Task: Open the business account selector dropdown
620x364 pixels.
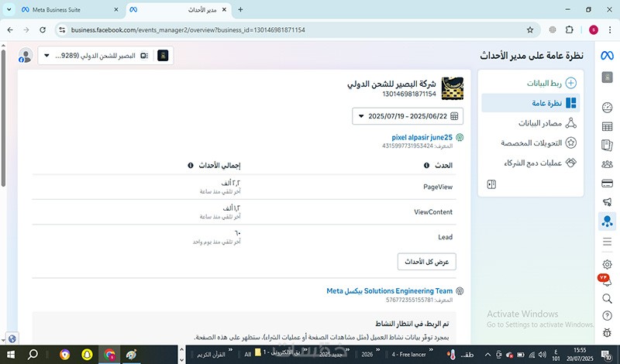Action: (x=105, y=56)
